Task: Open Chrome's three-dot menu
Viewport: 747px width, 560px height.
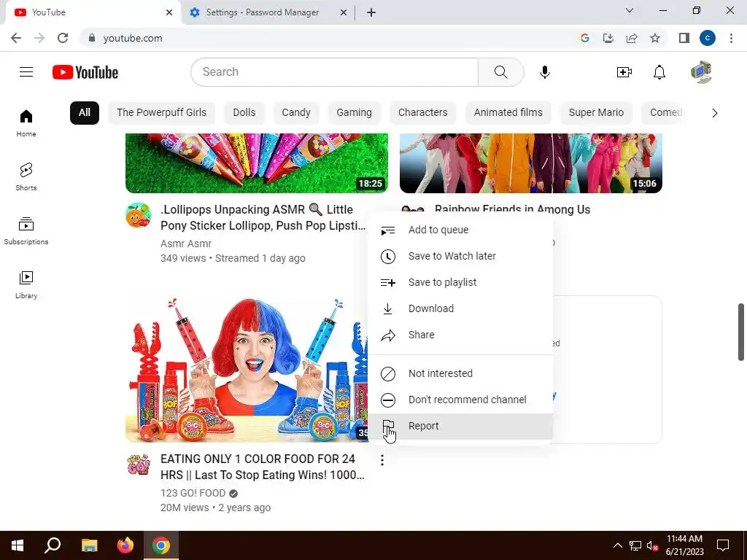Action: [731, 38]
